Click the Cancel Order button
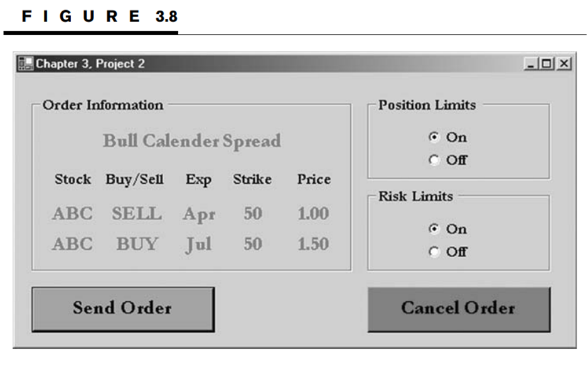The image size is (588, 367). 459,309
